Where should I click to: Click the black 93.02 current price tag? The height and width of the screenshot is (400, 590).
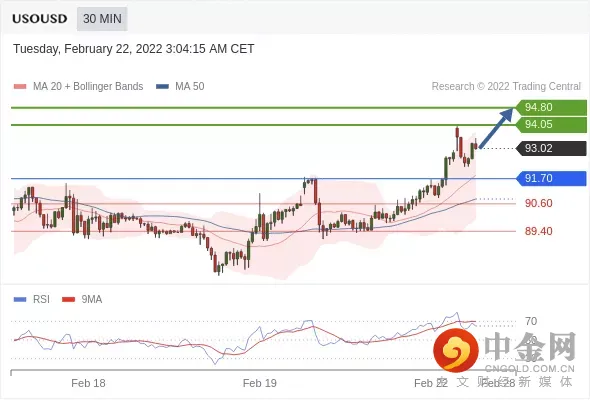(x=551, y=148)
